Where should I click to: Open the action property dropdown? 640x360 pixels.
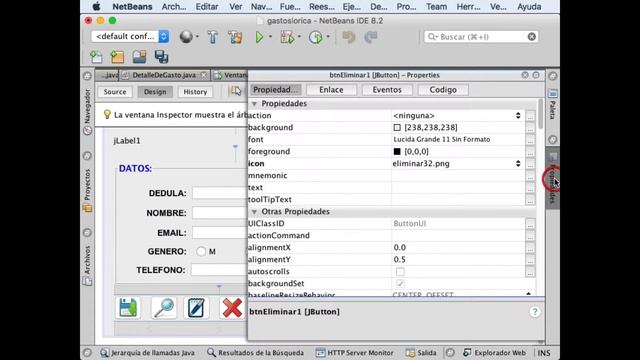point(518,116)
